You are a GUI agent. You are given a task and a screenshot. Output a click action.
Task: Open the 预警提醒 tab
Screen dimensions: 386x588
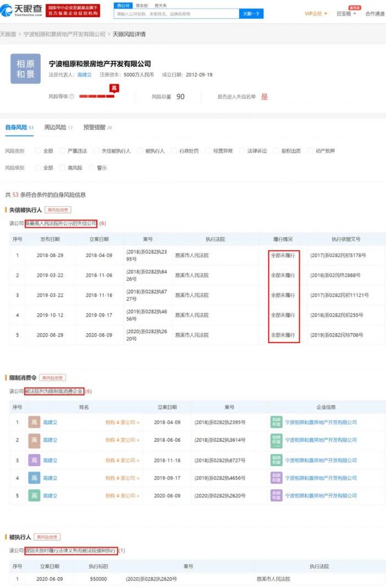point(97,127)
